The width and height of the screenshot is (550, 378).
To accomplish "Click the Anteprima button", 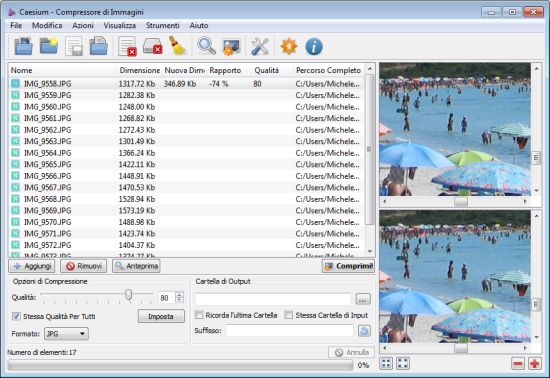I will click(136, 266).
